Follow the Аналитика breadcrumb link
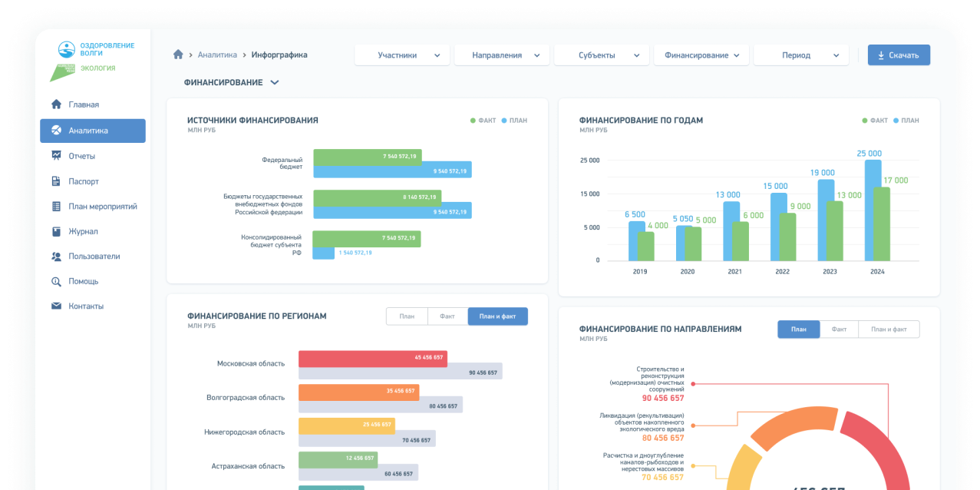The width and height of the screenshot is (980, 490). click(x=217, y=55)
